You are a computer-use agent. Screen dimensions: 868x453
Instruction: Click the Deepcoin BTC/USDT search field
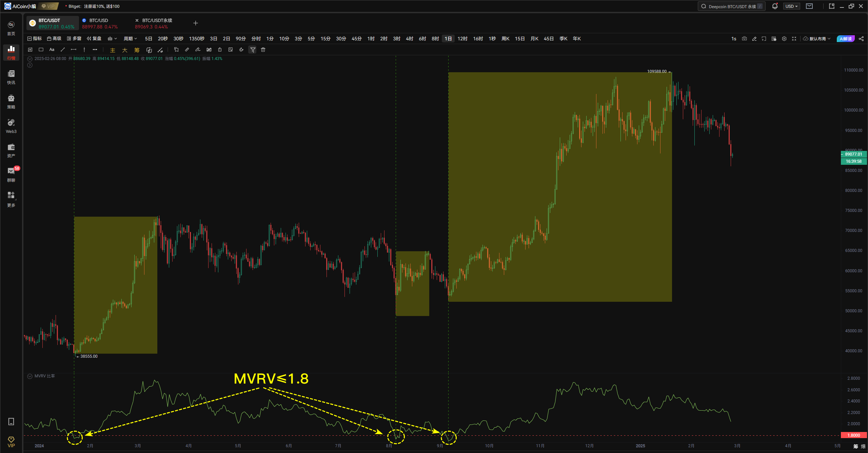pyautogui.click(x=732, y=6)
